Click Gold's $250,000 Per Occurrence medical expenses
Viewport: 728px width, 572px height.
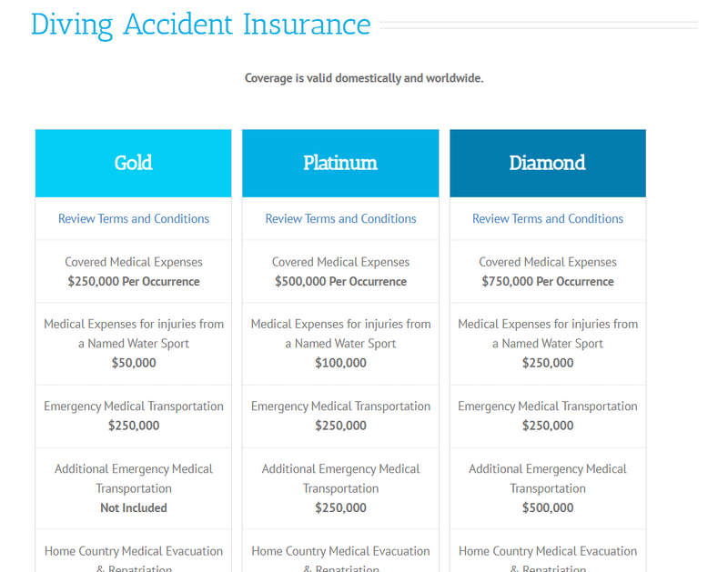point(134,281)
